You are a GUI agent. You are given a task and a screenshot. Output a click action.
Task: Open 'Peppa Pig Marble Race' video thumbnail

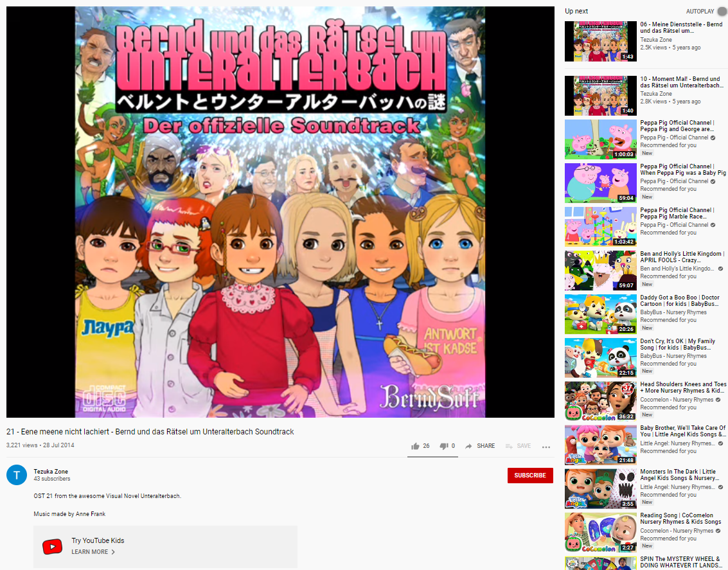[x=600, y=226]
